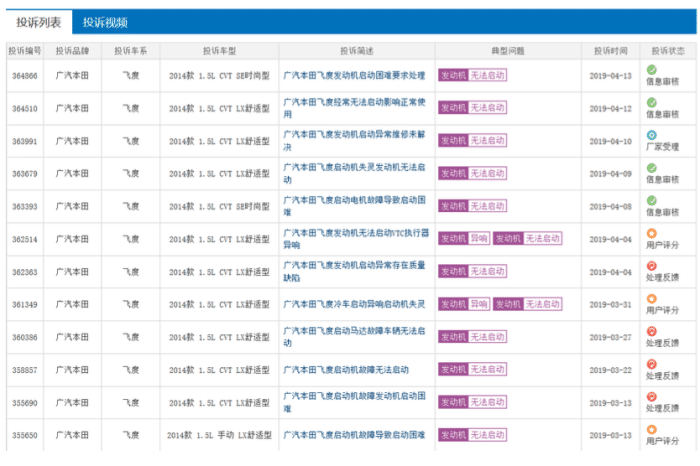Open 广汽本田飞度冷车启动异响启动机失灵 complaint
Viewport: 700px width, 466px height.
tap(354, 304)
